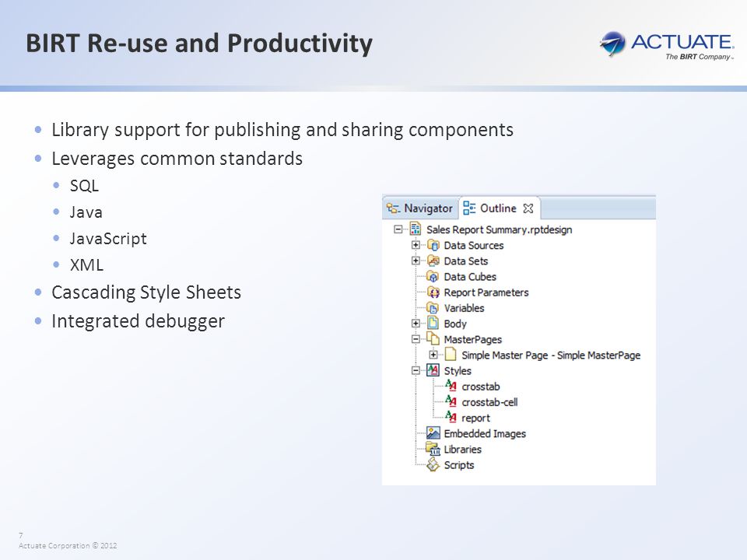Select Simple Master Page - Simple MasterPage
747x560 pixels.
tap(551, 355)
